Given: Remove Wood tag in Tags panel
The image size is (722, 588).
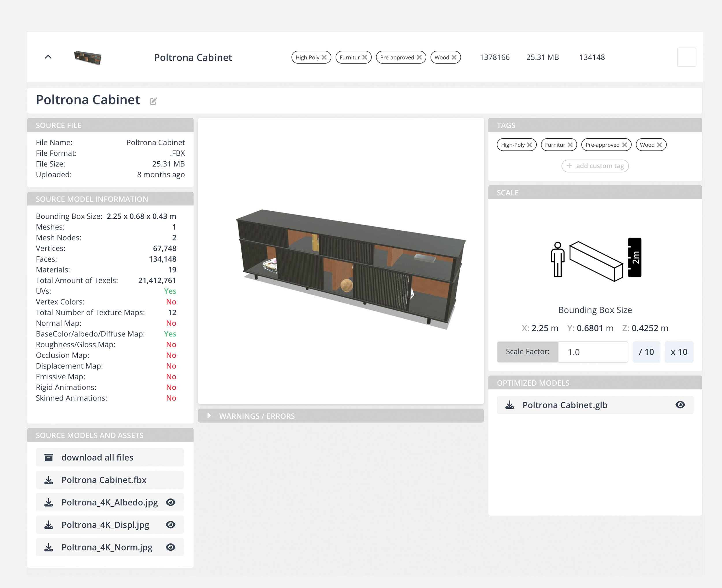Looking at the screenshot, I should (x=659, y=145).
